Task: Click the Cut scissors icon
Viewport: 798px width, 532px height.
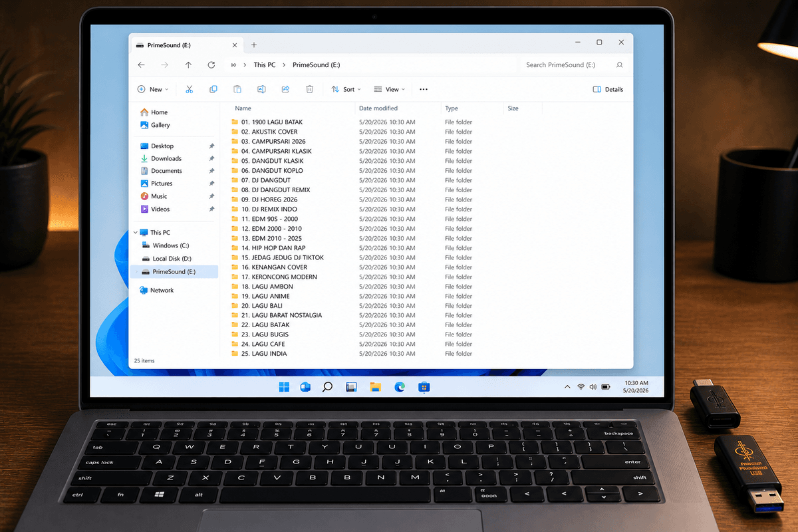Action: (x=189, y=89)
